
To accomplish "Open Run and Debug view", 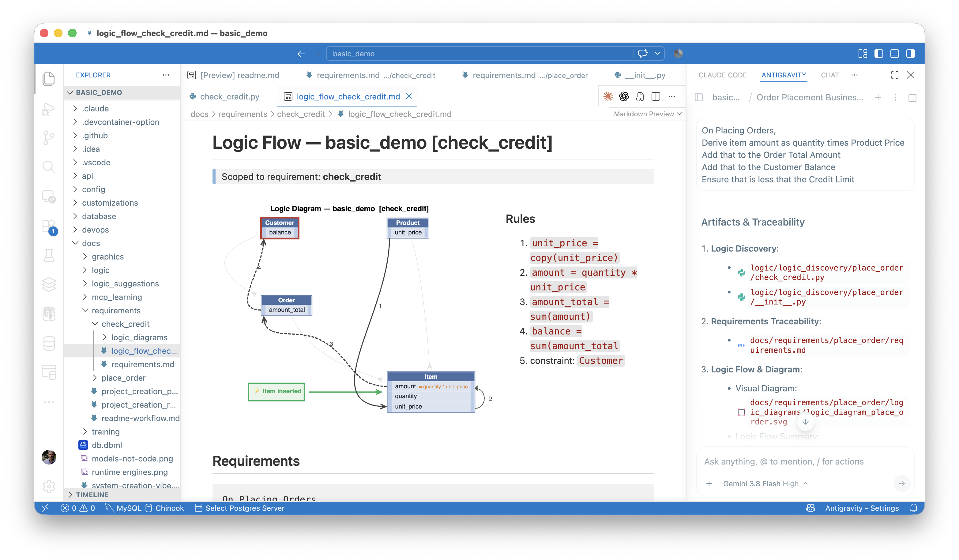I will click(x=49, y=109).
